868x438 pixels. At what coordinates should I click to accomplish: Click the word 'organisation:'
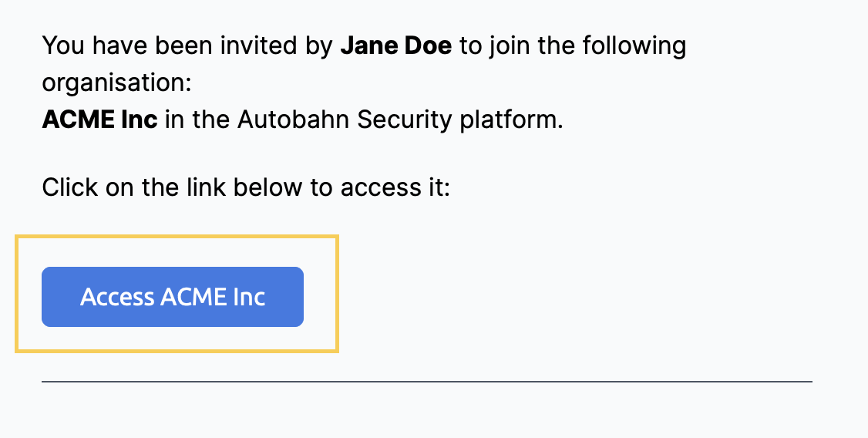coord(117,83)
